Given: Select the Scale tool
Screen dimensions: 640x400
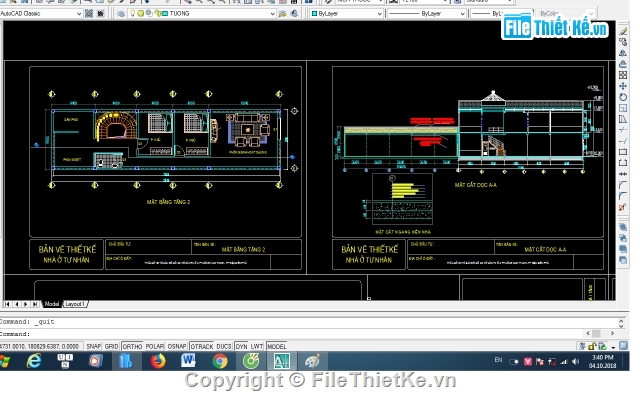Looking at the screenshot, I should (623, 108).
